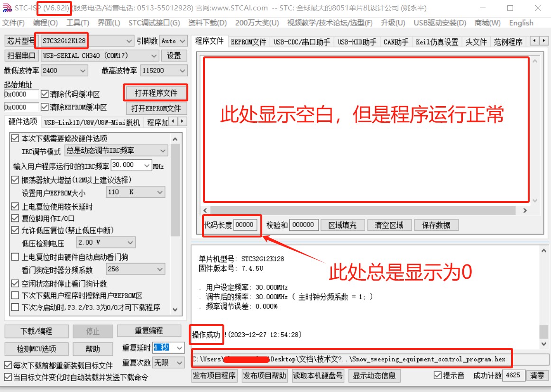The width and height of the screenshot is (551, 392).
Task: Toggle 复位脚用作I/O口 checkbox
Action: (15, 218)
